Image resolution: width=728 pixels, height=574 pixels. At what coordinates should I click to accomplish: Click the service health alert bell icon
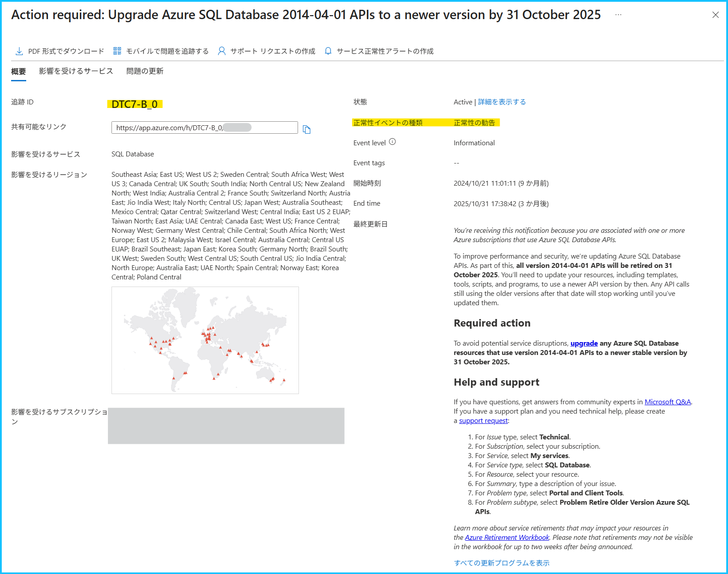pyautogui.click(x=328, y=51)
